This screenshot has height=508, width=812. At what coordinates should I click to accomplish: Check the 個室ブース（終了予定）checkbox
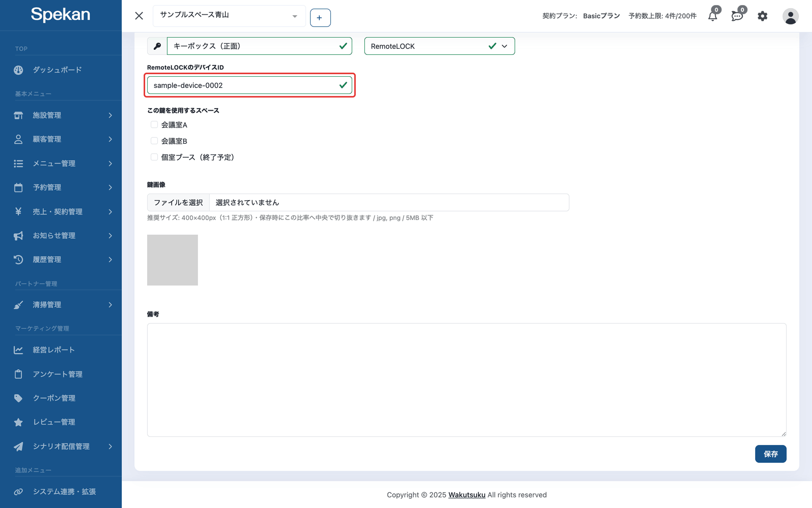154,157
